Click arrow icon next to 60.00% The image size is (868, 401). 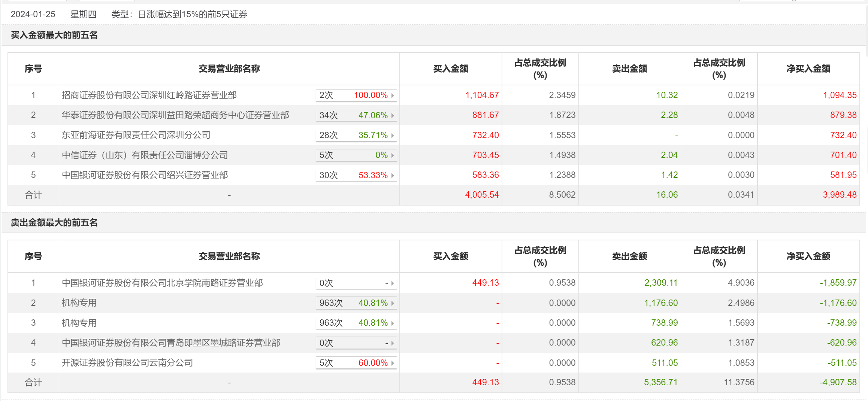tap(393, 363)
